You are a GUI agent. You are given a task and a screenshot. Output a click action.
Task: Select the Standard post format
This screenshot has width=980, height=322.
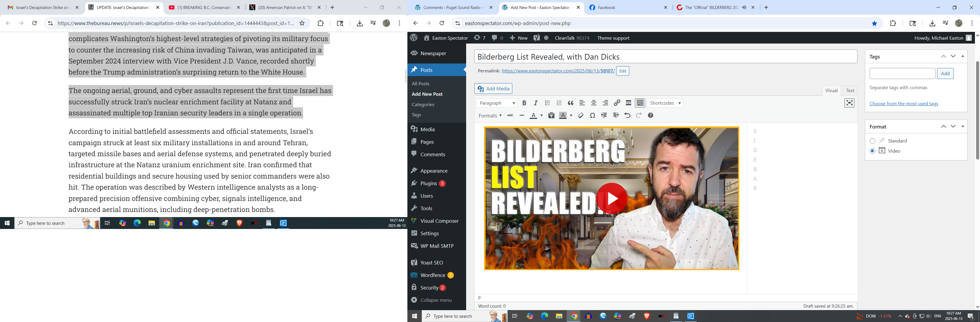(x=872, y=141)
